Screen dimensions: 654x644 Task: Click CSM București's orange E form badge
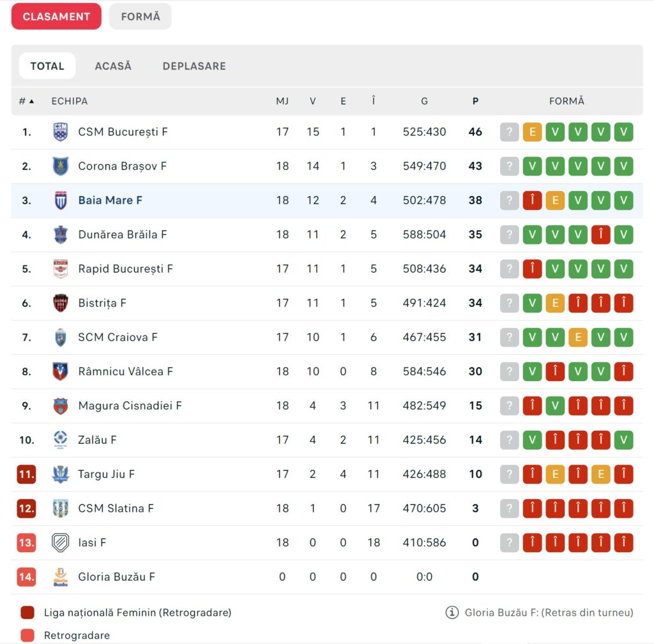tap(532, 132)
